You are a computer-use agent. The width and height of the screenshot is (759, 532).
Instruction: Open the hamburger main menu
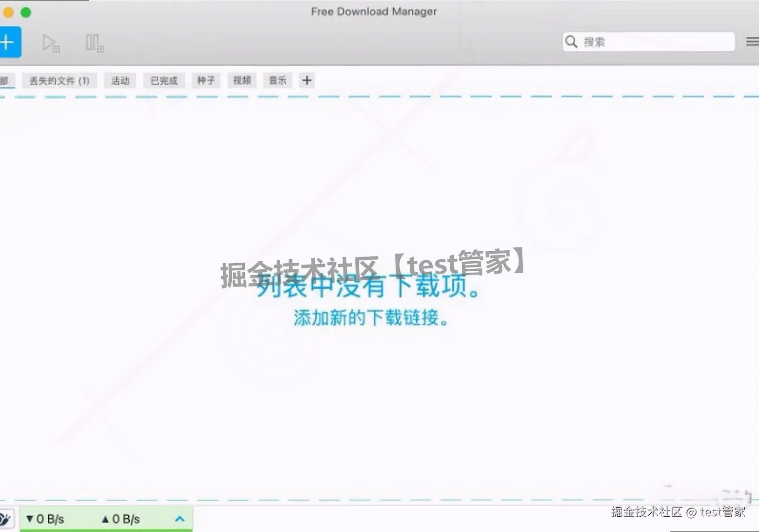coord(752,42)
